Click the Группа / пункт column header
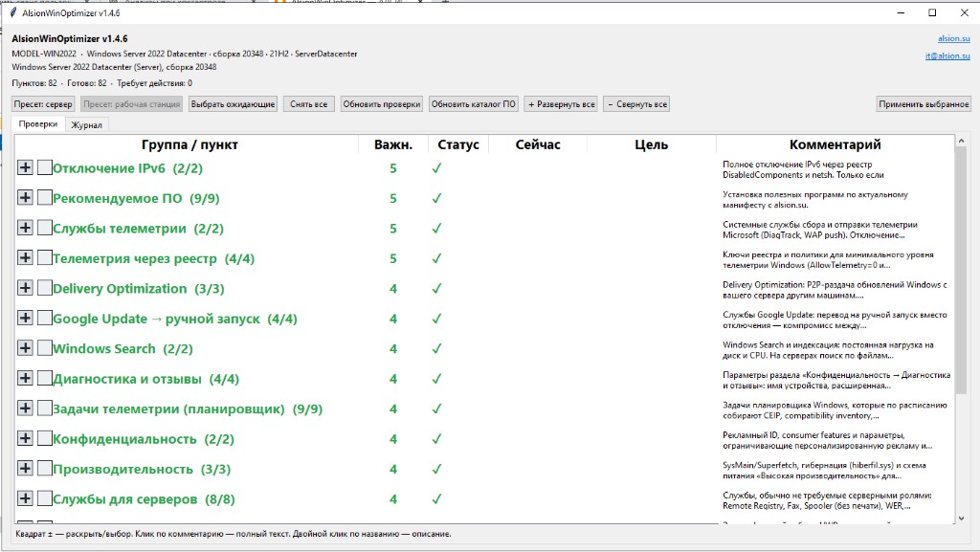 pos(188,144)
